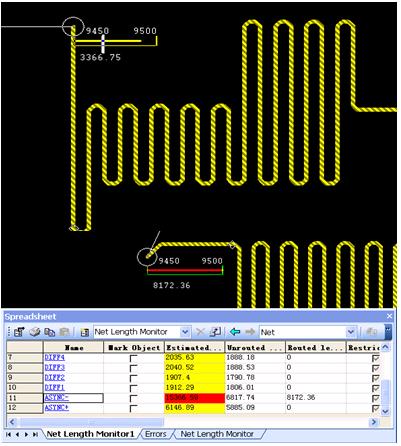
Task: Toggle Mark Object checkbox for ASYNC- row
Action: (133, 398)
